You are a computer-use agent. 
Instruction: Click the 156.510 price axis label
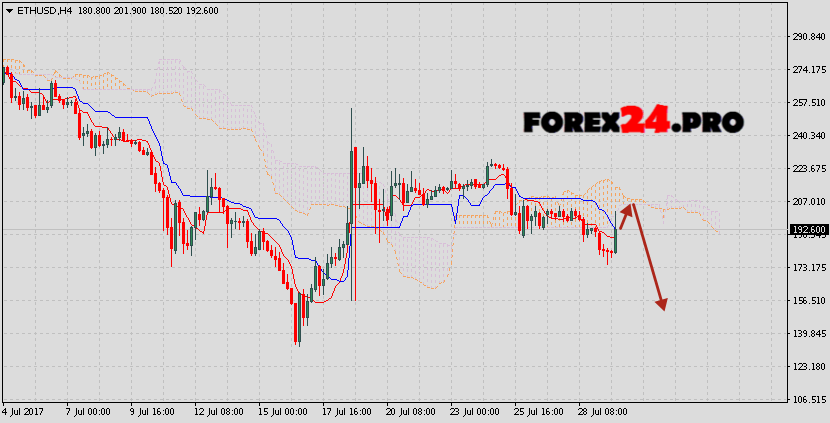(x=806, y=301)
